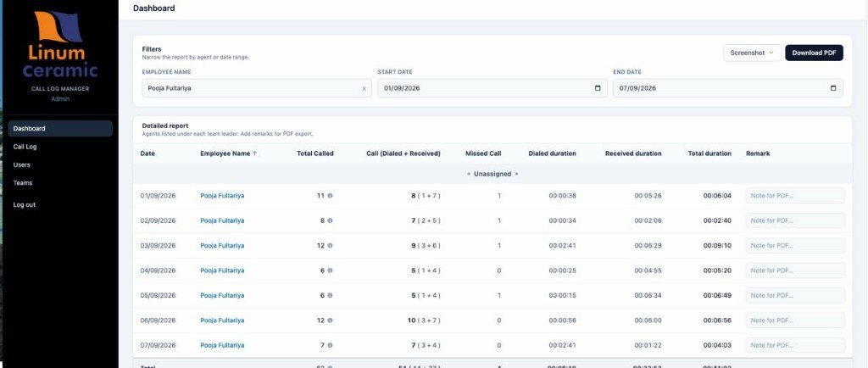Click remark note field for 03/09/2026 row
This screenshot has width=868, height=368.
click(x=795, y=246)
